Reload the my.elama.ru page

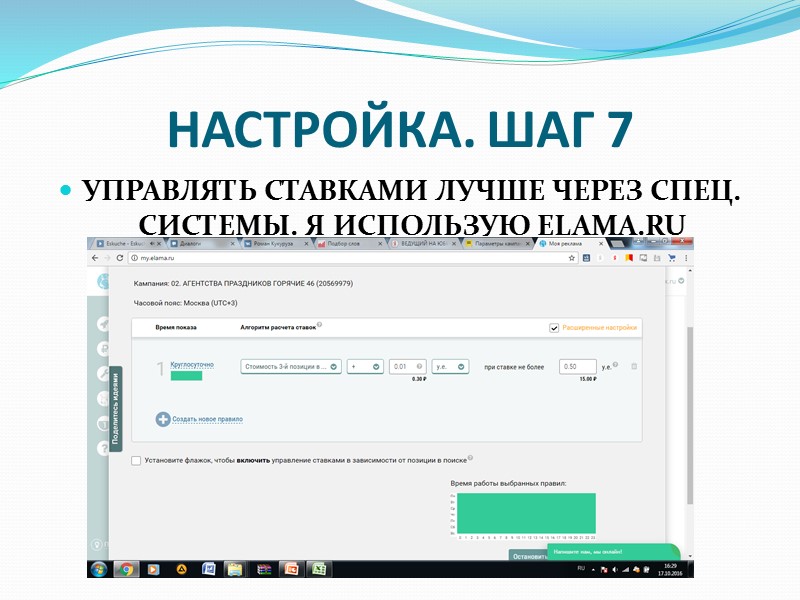pos(120,258)
